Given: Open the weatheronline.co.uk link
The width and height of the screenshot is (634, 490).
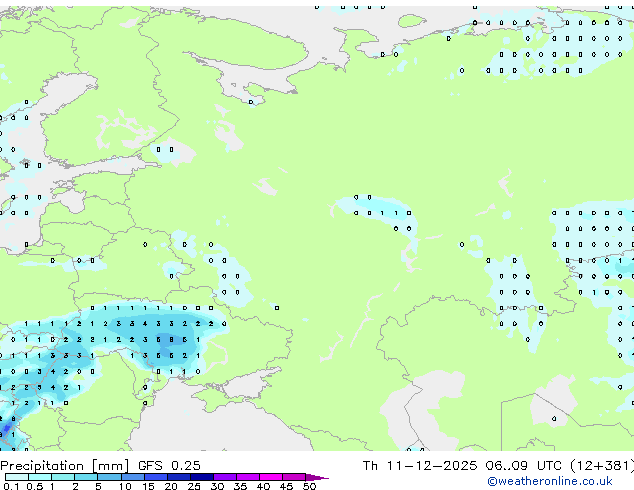Looking at the screenshot, I should [550, 481].
